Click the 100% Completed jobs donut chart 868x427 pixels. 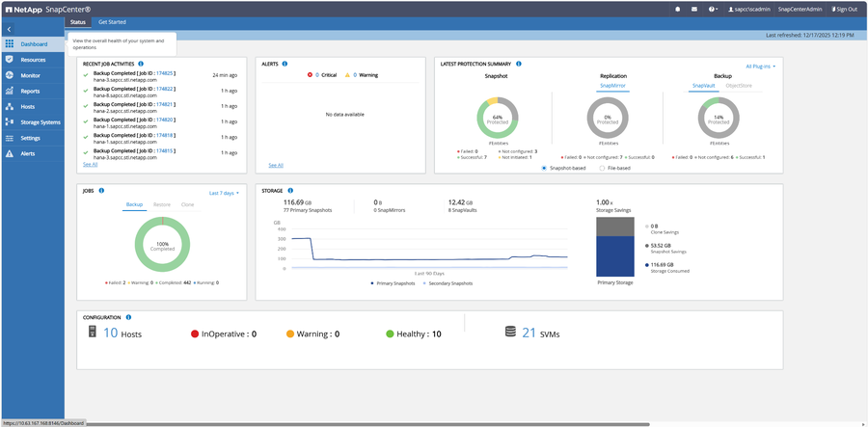click(162, 245)
